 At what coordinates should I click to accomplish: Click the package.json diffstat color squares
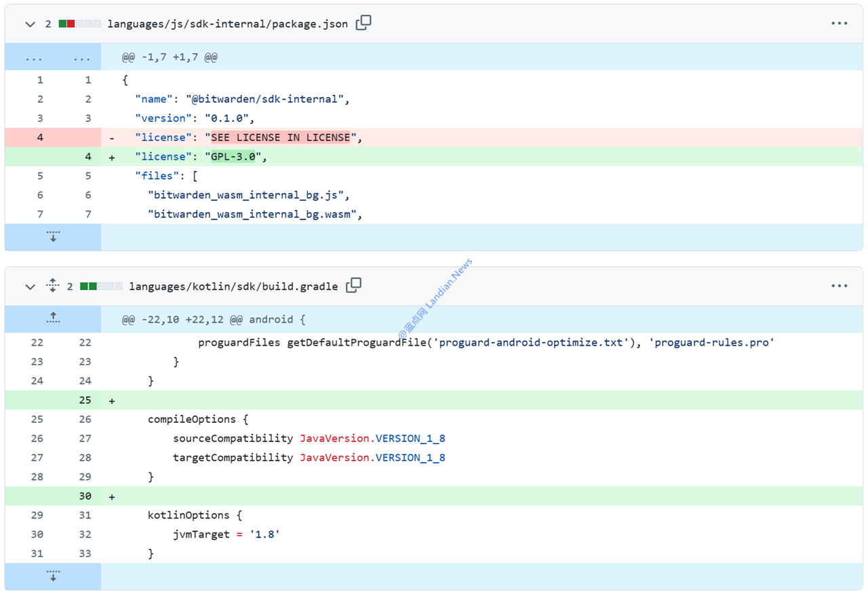pos(79,24)
